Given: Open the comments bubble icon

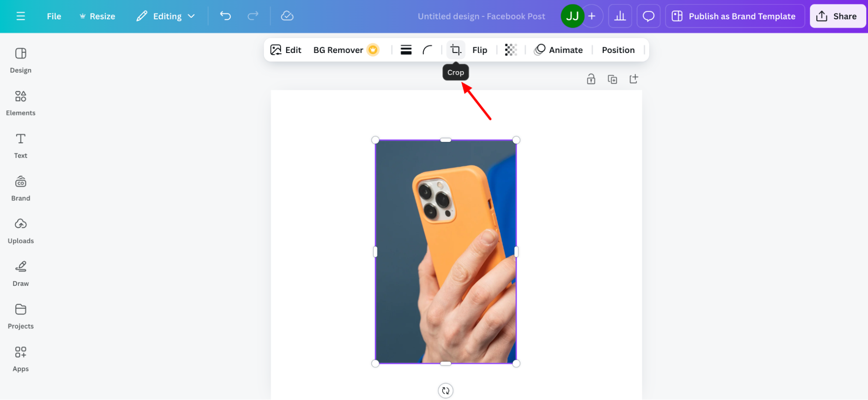Looking at the screenshot, I should [x=648, y=16].
